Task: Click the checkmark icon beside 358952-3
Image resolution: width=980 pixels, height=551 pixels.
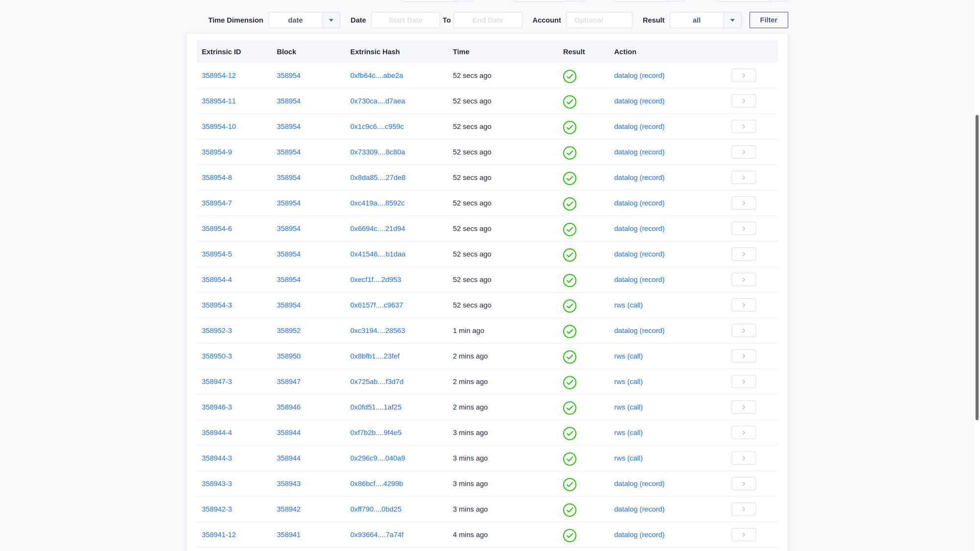Action: coord(569,331)
